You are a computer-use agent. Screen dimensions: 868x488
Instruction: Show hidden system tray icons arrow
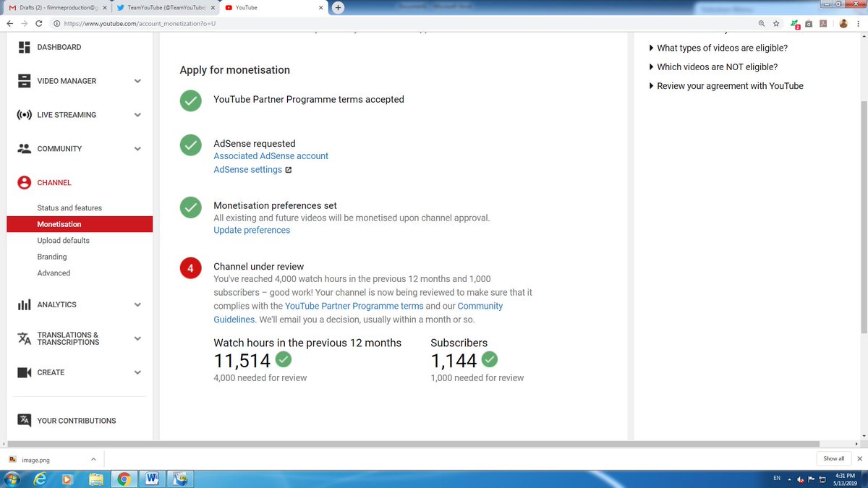click(789, 479)
